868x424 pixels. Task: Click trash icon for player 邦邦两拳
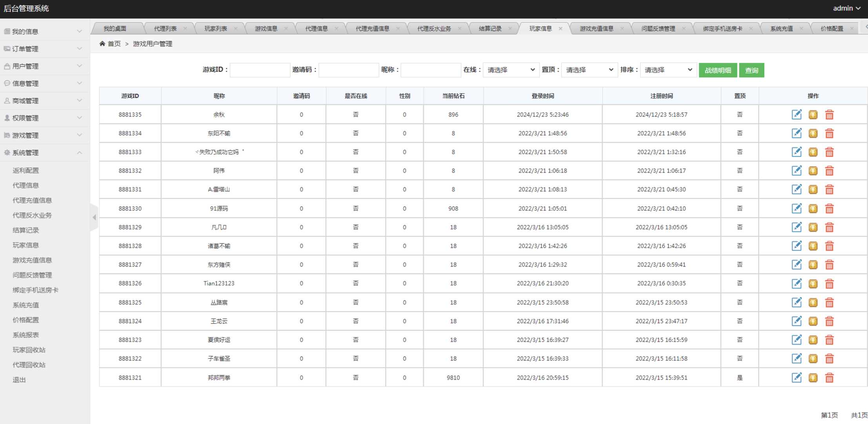click(829, 378)
